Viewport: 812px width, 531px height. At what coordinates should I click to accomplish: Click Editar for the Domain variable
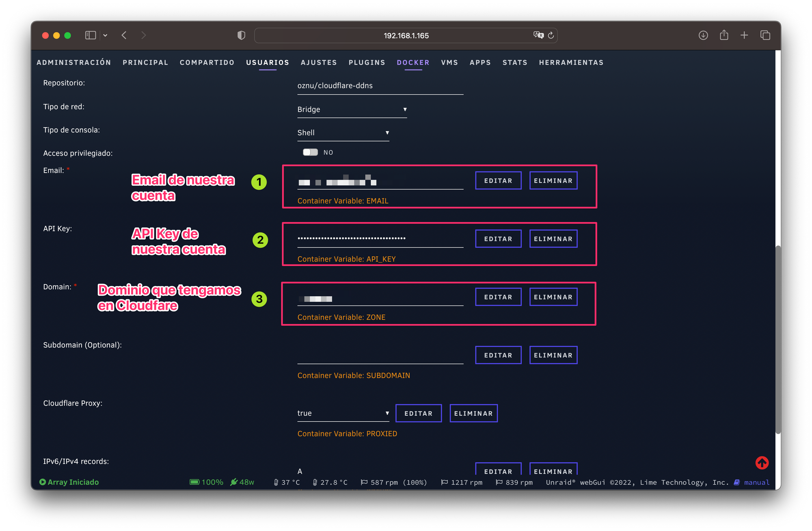tap(498, 297)
